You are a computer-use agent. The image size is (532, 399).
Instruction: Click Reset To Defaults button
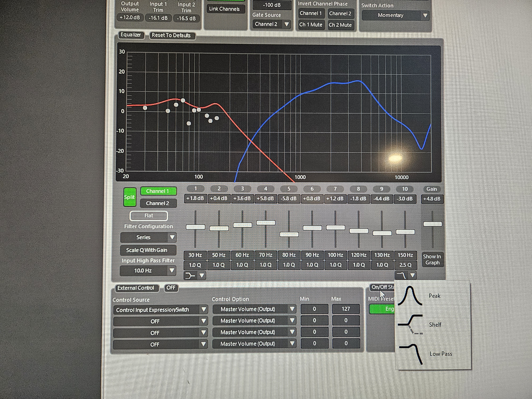171,35
